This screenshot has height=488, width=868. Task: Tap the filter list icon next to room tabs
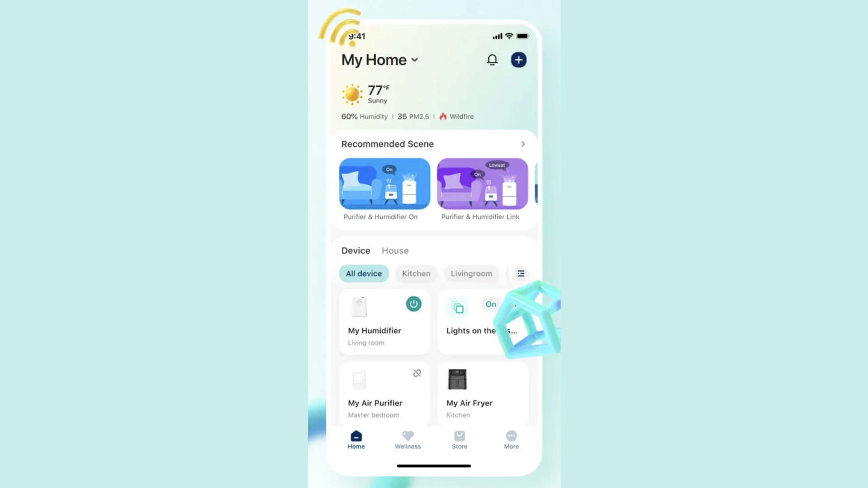tap(520, 273)
